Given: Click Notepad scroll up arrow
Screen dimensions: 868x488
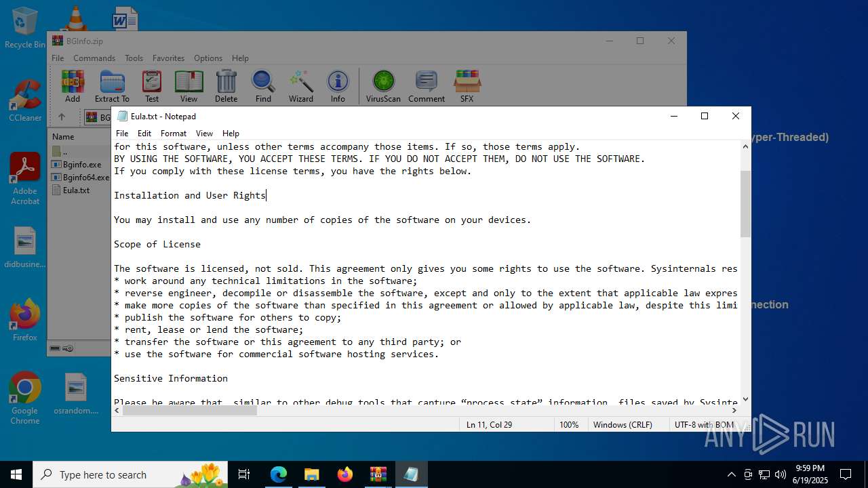Looking at the screenshot, I should click(x=745, y=146).
